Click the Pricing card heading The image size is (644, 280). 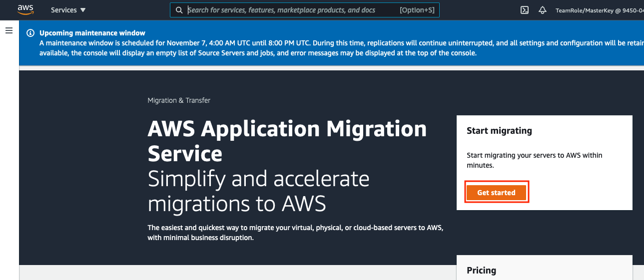481,271
